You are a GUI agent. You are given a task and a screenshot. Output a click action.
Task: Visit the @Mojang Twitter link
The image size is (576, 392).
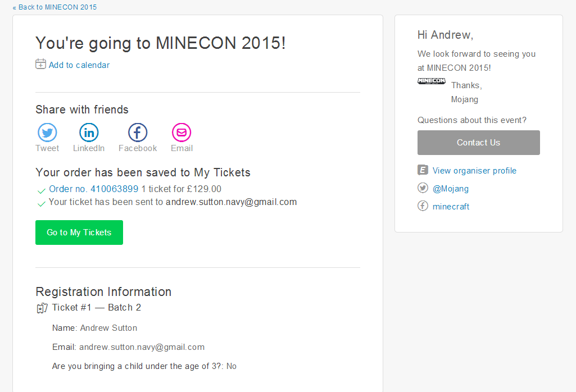(x=451, y=189)
